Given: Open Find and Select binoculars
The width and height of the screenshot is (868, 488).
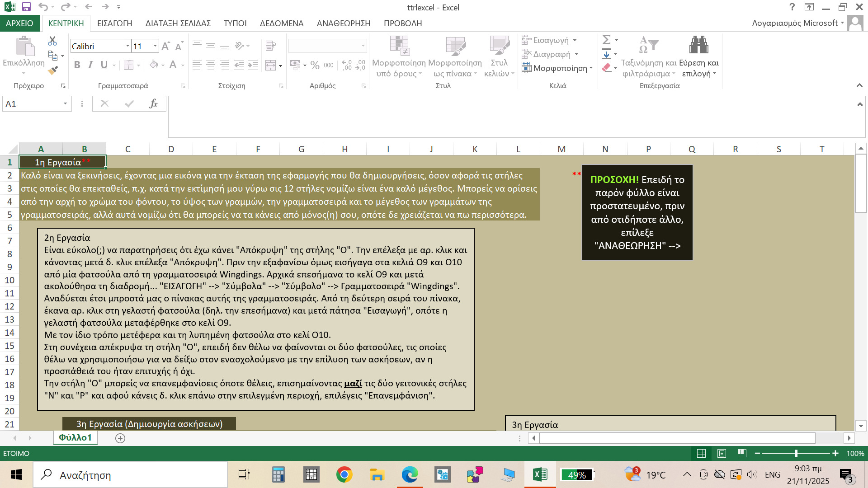Looking at the screenshot, I should pos(698,56).
